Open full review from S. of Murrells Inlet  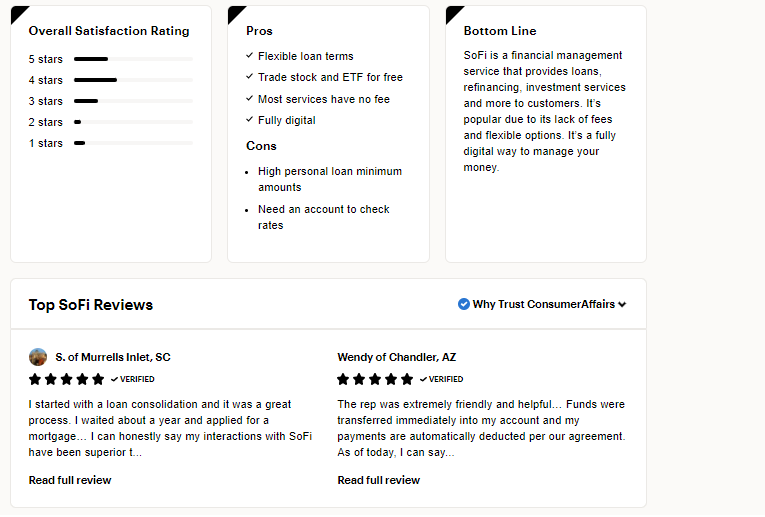70,480
